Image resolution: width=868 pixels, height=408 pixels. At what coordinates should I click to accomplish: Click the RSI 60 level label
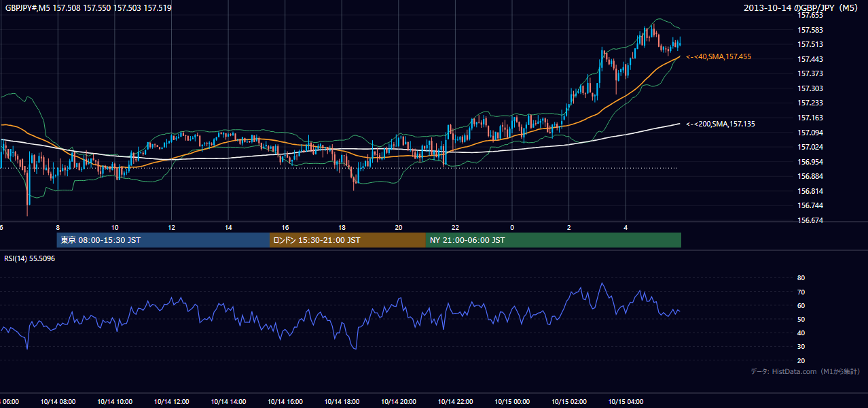(x=801, y=305)
